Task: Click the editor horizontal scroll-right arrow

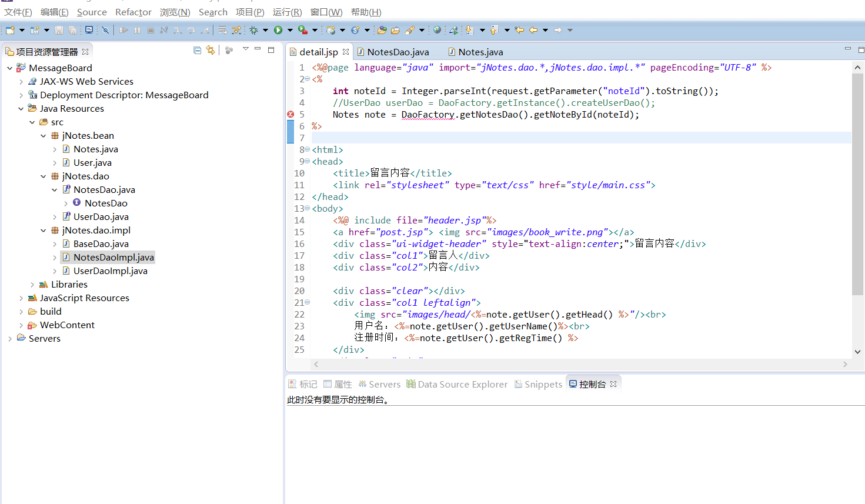Action: click(845, 365)
